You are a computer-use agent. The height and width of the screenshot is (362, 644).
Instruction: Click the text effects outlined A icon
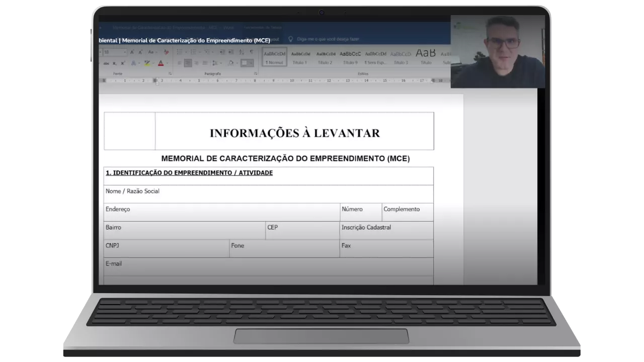(x=134, y=63)
